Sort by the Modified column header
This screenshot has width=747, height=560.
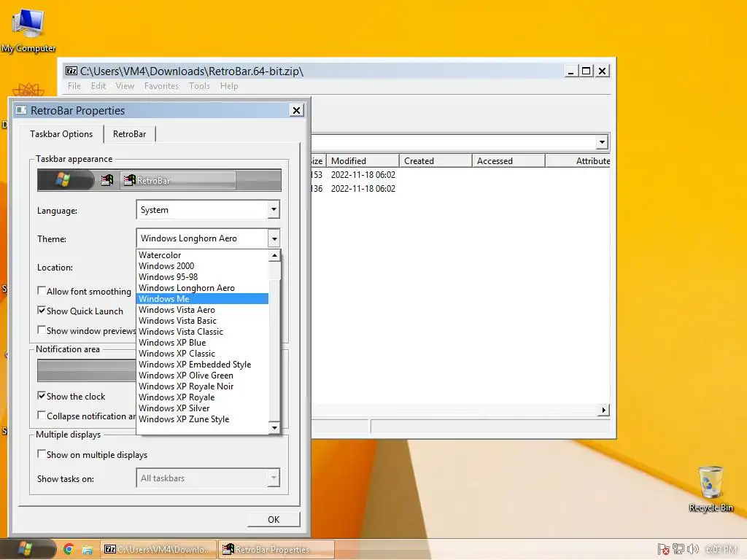coord(363,161)
